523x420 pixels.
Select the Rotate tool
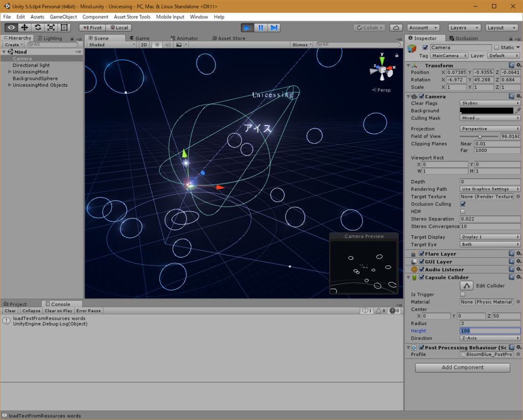pyautogui.click(x=38, y=28)
